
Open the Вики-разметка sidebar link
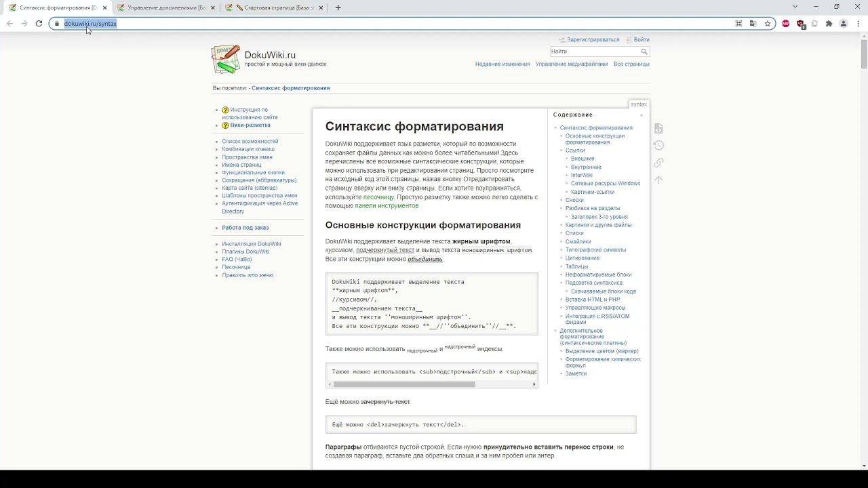(x=250, y=125)
